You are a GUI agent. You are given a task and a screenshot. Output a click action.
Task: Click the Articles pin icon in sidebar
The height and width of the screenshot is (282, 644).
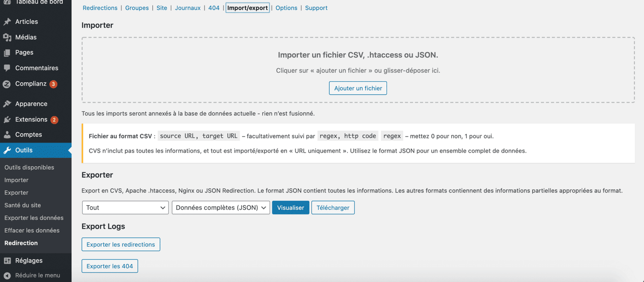tap(7, 22)
